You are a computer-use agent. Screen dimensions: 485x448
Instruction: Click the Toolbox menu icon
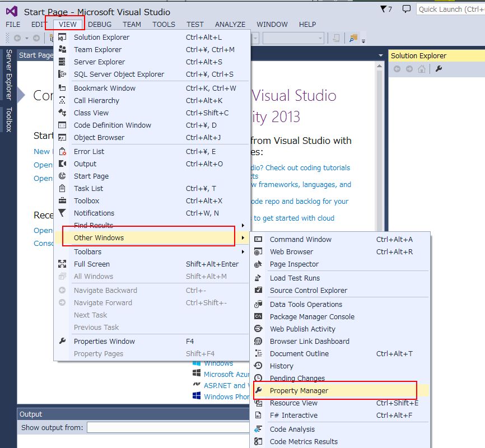(x=62, y=201)
